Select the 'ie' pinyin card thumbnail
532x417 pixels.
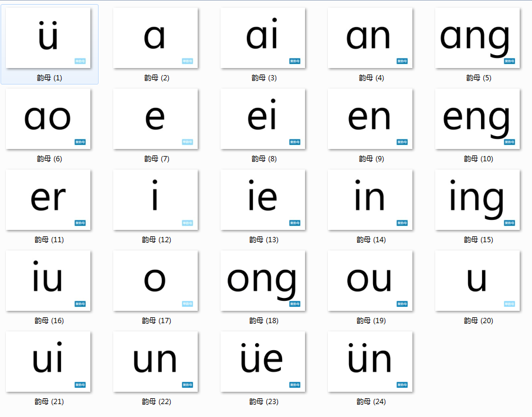pyautogui.click(x=263, y=199)
